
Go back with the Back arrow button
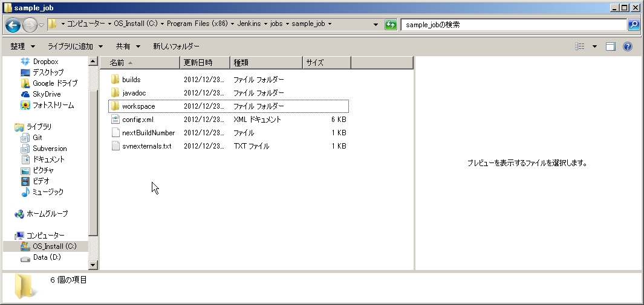13,25
